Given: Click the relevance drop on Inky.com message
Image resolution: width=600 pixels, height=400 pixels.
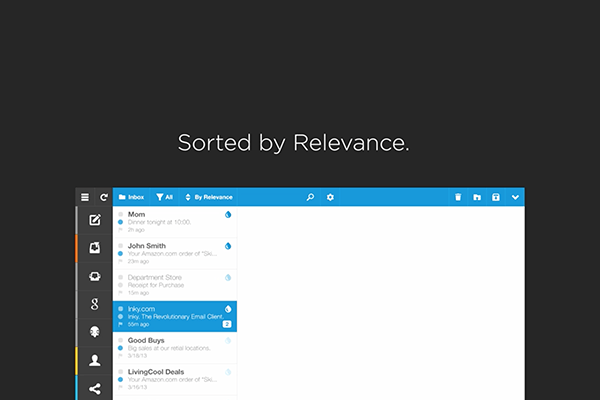Looking at the screenshot, I should coord(228,309).
